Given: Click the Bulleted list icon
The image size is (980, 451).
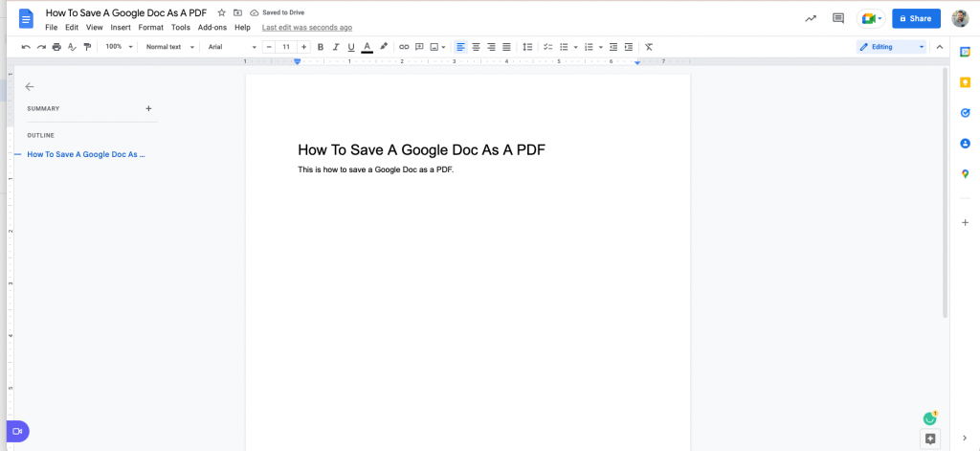Looking at the screenshot, I should [564, 47].
